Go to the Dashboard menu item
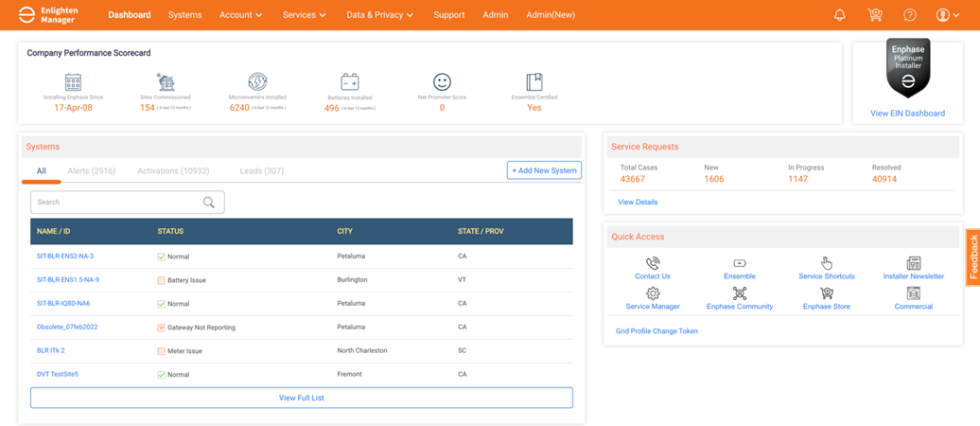Viewport: 980px width, 426px height. click(x=130, y=15)
